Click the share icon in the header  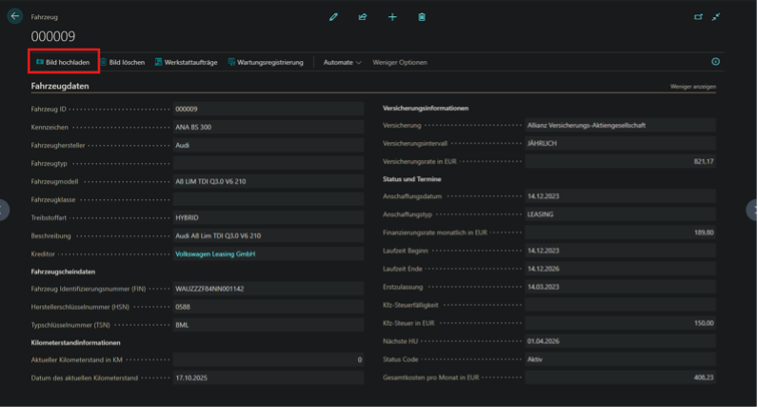point(363,17)
